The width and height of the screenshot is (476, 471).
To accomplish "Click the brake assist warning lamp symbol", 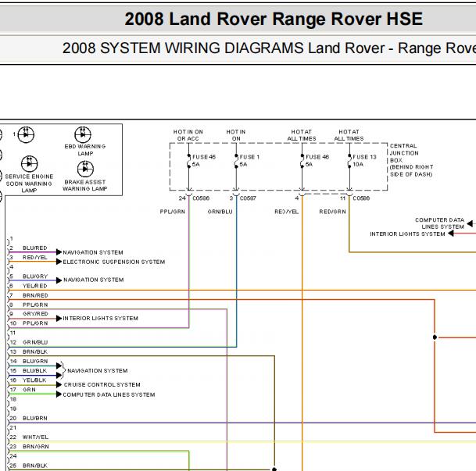I will [85, 169].
